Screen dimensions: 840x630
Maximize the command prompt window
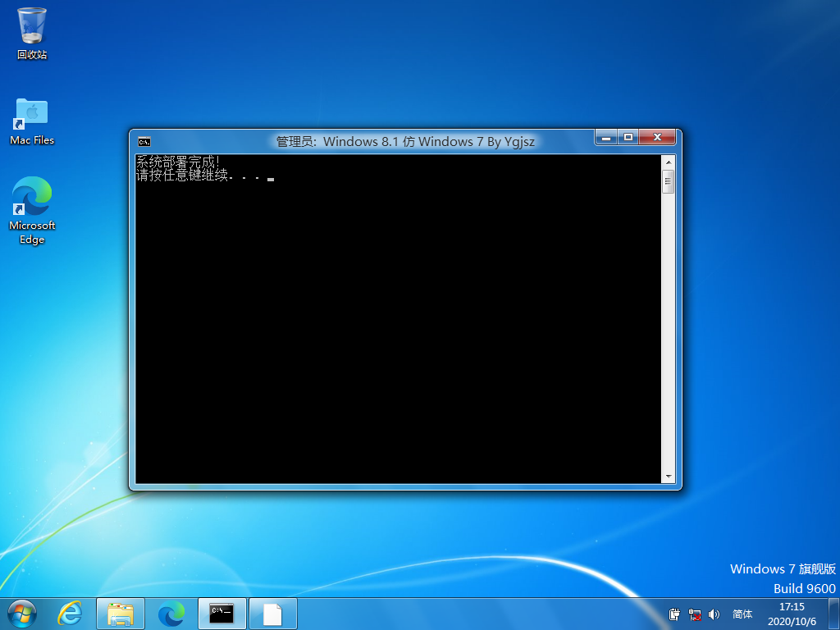point(628,138)
